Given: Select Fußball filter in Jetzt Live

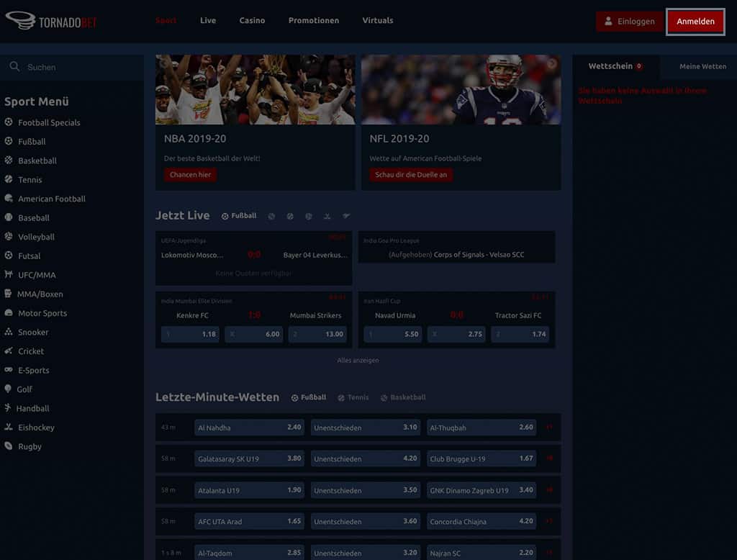Looking at the screenshot, I should pyautogui.click(x=239, y=216).
